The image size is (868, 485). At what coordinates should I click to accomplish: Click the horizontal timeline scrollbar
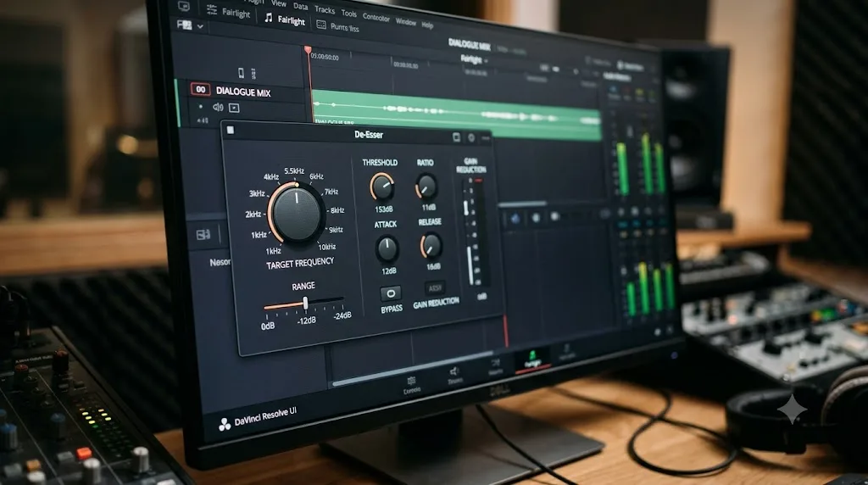pos(413,367)
